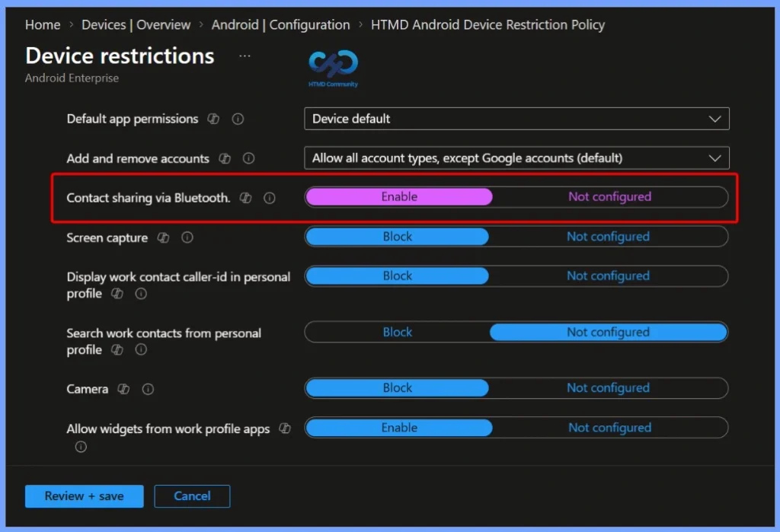Set Screen capture to Not configured
The image size is (780, 532).
(x=608, y=237)
